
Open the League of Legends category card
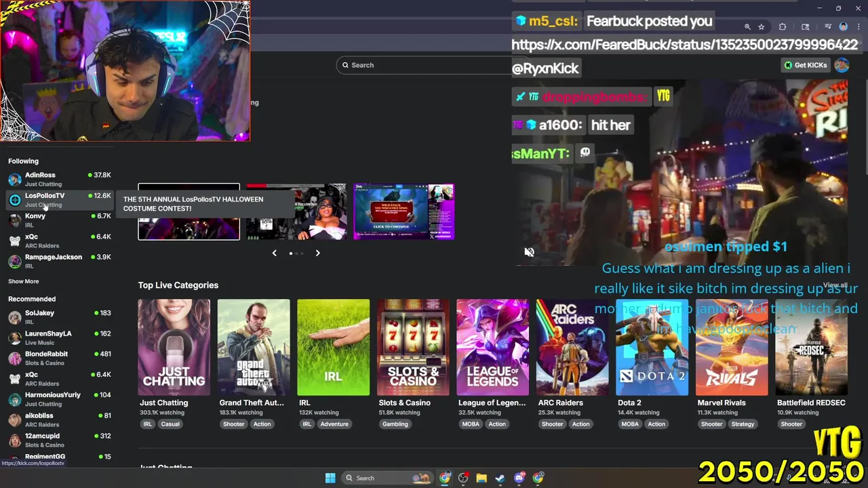(x=493, y=347)
